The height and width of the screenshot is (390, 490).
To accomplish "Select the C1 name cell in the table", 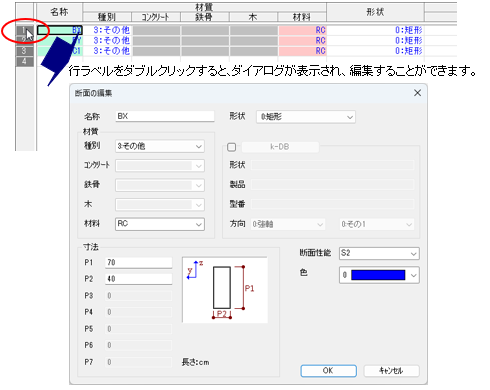I will (60, 51).
